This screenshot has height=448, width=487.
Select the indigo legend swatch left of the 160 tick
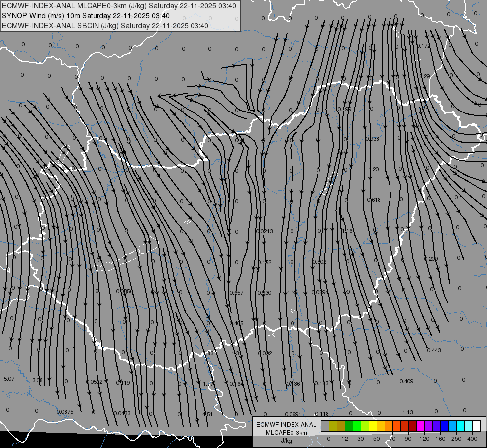(x=437, y=426)
